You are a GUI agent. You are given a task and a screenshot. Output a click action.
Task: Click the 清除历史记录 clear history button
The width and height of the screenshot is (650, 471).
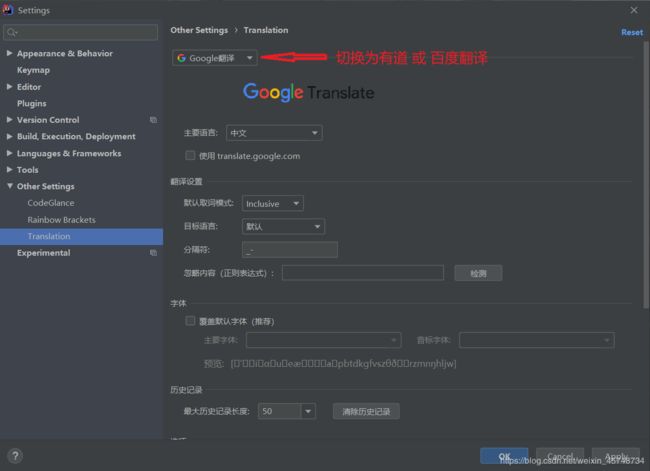coord(366,411)
